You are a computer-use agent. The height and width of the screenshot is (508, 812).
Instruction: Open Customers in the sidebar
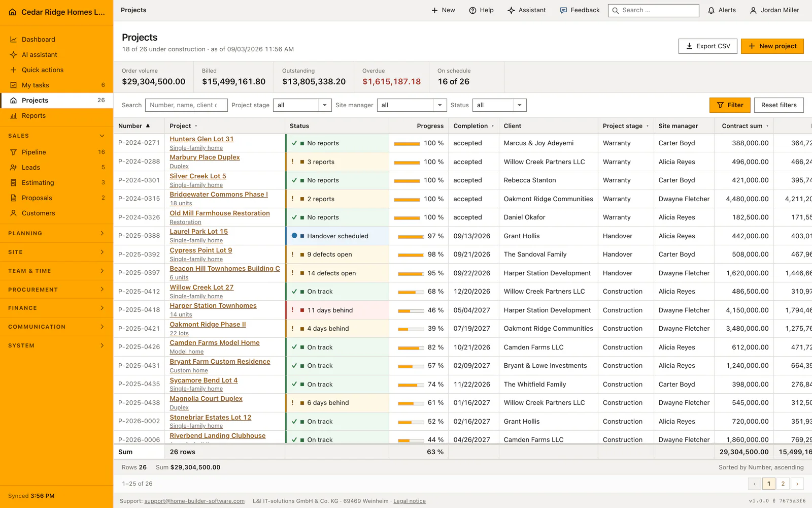tap(56, 213)
